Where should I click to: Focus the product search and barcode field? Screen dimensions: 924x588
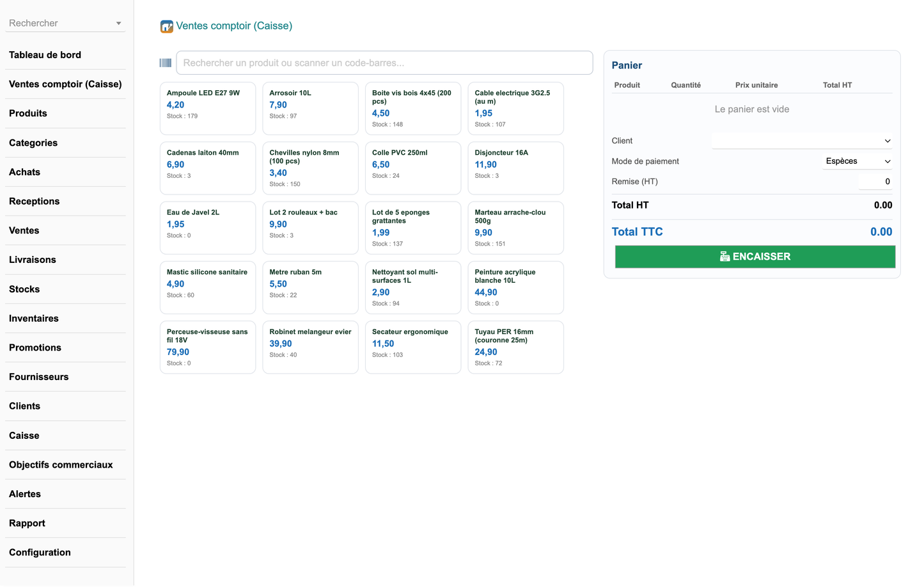point(384,63)
